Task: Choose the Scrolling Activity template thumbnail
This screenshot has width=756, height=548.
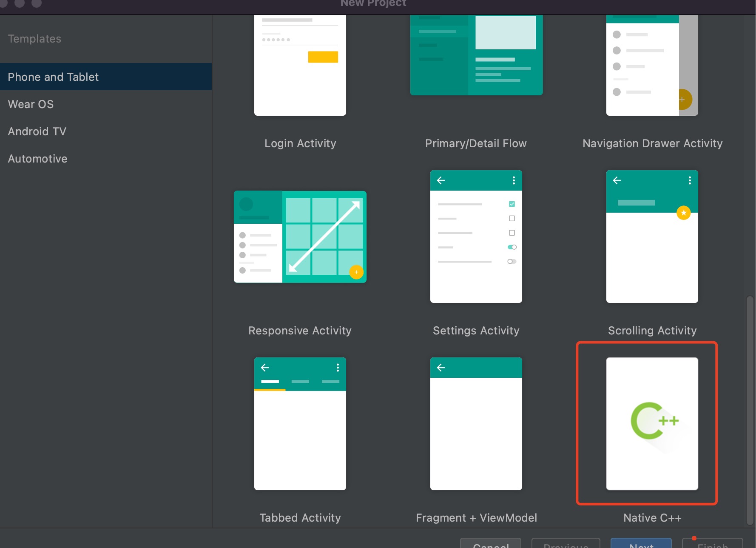Action: coord(652,237)
